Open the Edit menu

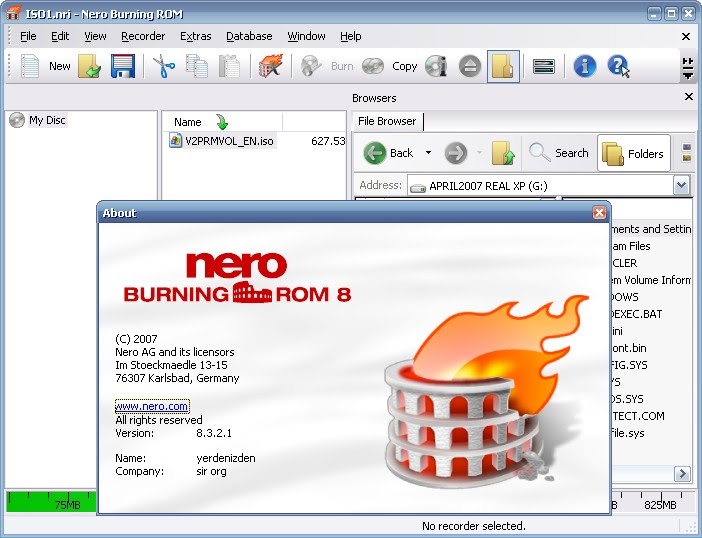click(x=60, y=36)
